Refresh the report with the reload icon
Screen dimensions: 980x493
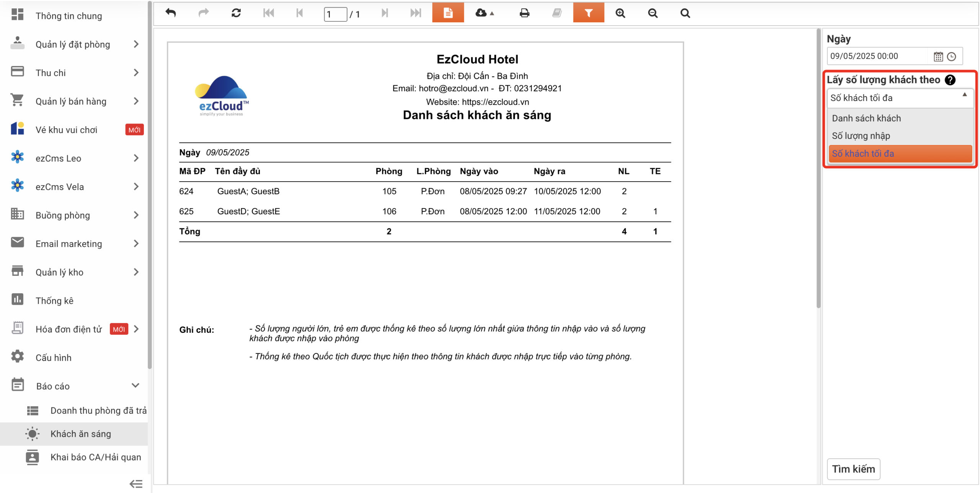(x=236, y=13)
